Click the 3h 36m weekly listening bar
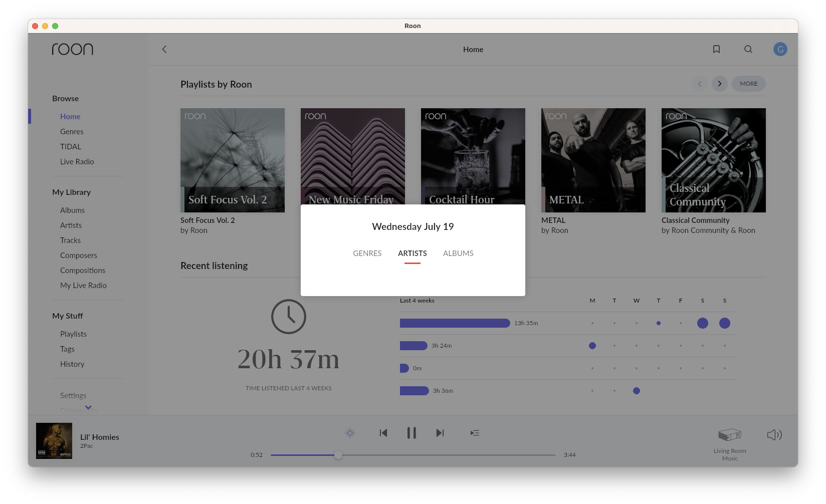The height and width of the screenshot is (504, 826). [415, 391]
